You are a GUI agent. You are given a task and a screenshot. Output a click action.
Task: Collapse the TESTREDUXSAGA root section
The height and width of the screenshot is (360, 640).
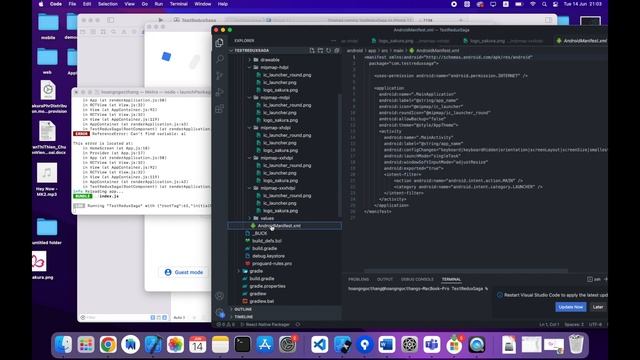pyautogui.click(x=251, y=51)
